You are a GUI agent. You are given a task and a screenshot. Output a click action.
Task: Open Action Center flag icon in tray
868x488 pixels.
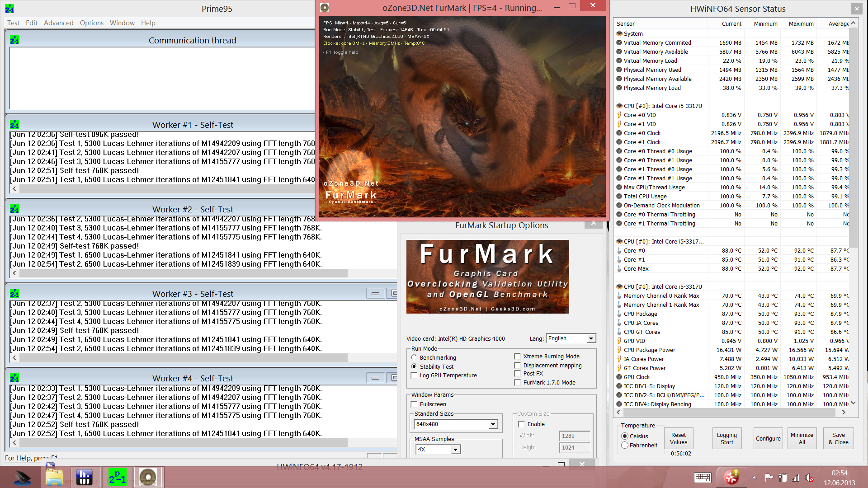769,478
